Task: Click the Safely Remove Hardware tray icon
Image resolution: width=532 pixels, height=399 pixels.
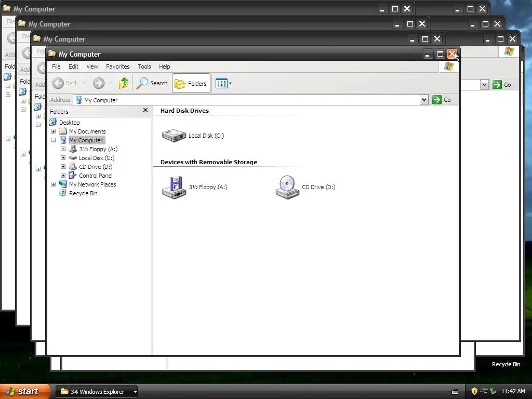Action: (493, 391)
